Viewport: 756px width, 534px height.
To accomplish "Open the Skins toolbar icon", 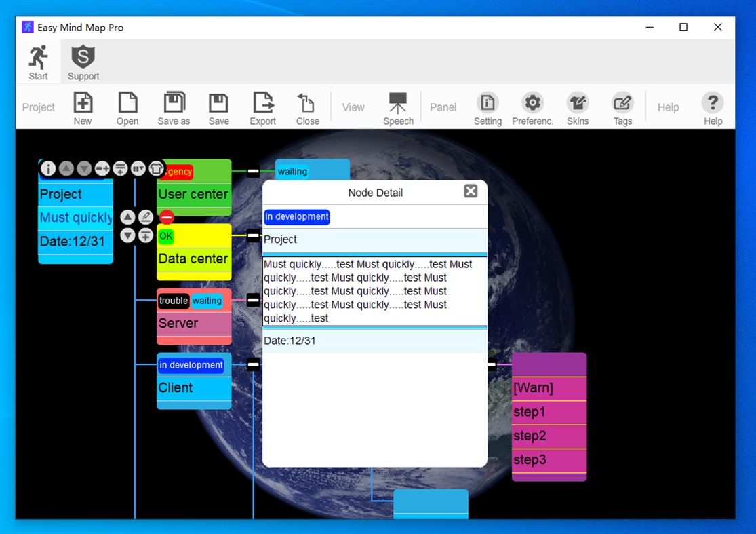I will pos(577,107).
